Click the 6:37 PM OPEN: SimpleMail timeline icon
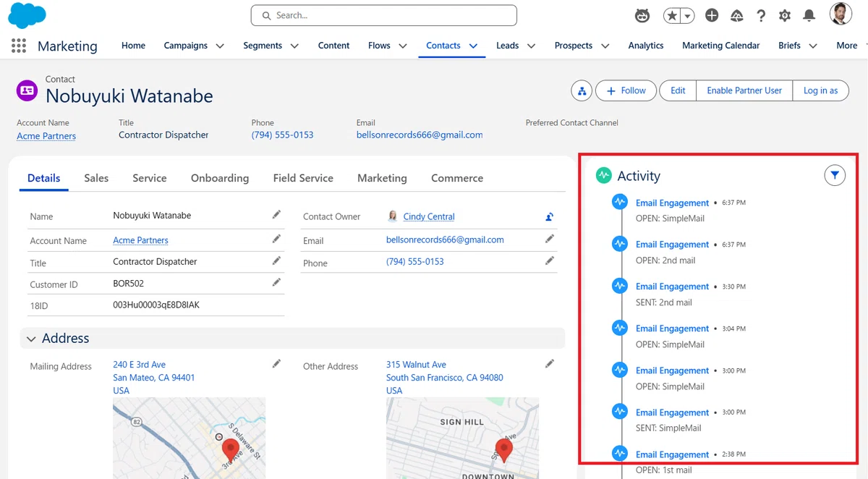Image resolution: width=868 pixels, height=479 pixels. [619, 202]
